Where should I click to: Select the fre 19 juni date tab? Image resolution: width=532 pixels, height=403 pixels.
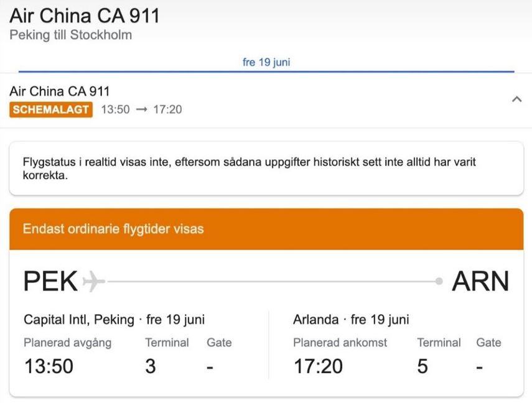point(266,62)
